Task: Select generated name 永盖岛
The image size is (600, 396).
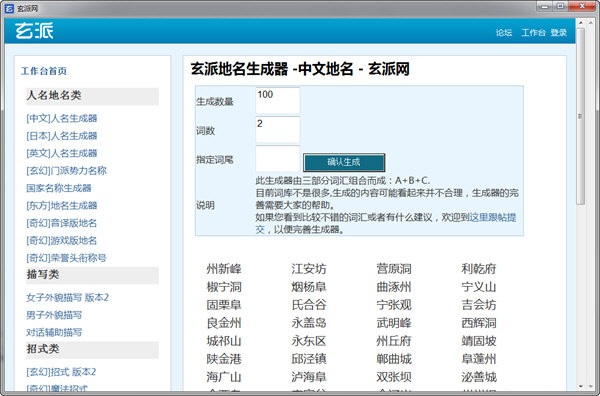Action: pyautogui.click(x=309, y=323)
